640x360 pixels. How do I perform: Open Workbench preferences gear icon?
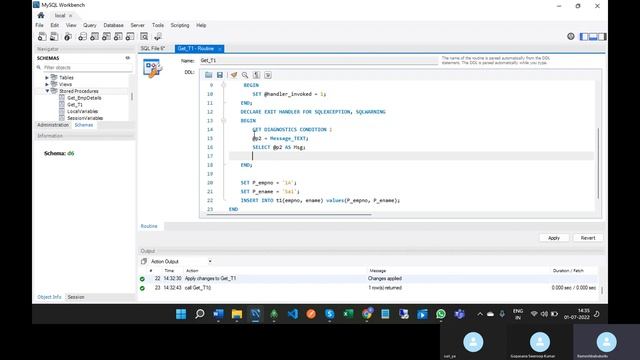pos(571,36)
